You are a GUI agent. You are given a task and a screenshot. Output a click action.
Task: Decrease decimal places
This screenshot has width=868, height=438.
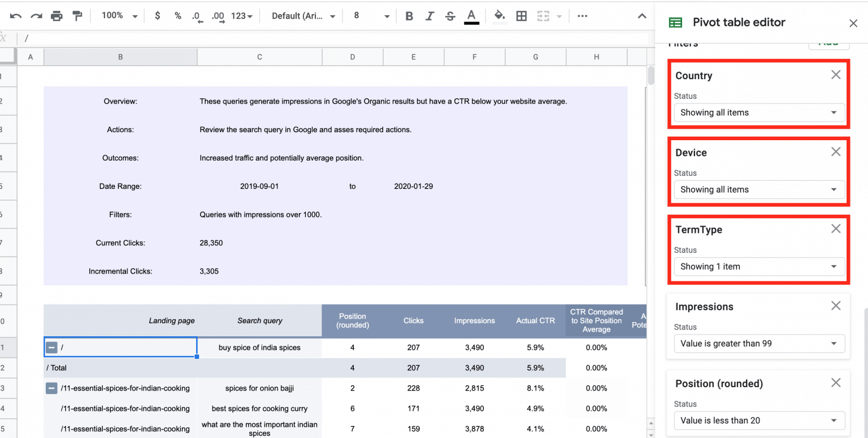pos(197,15)
